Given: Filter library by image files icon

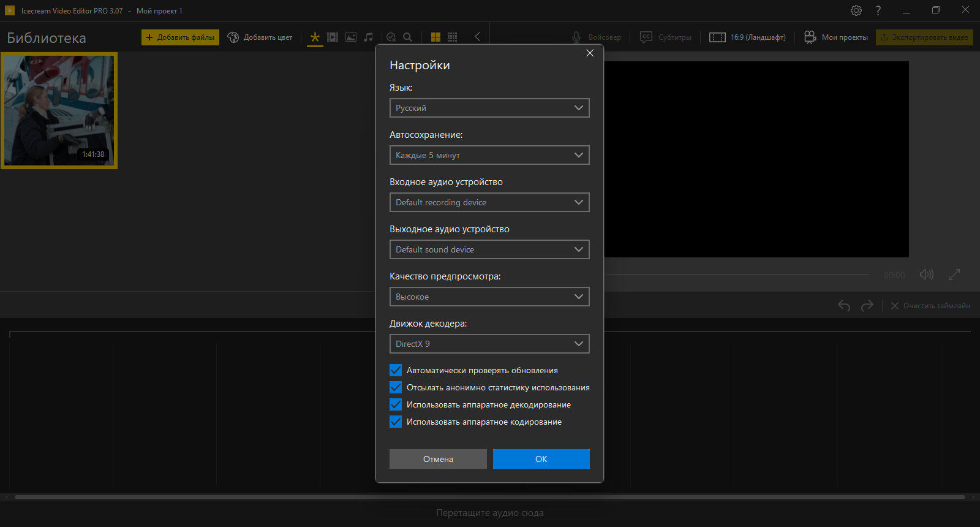Looking at the screenshot, I should (x=351, y=37).
